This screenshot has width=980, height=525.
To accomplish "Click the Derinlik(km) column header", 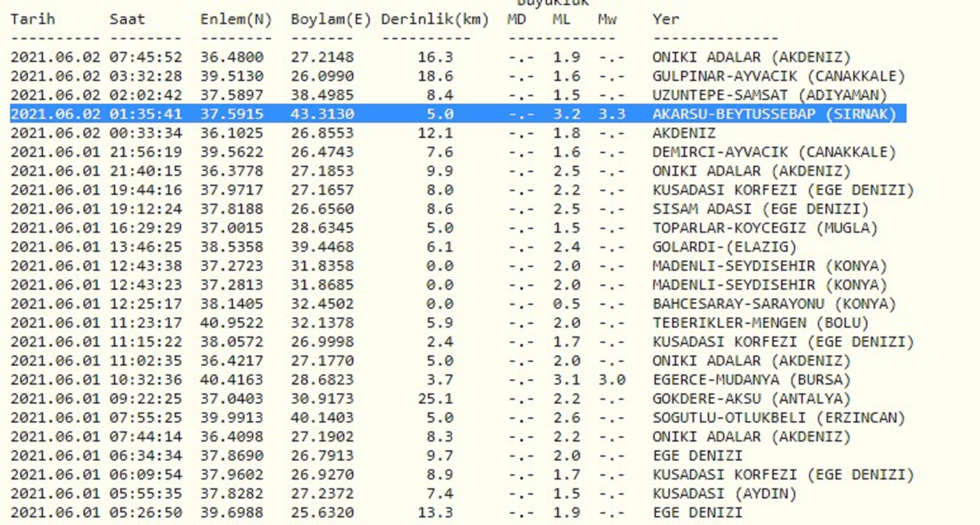I will pyautogui.click(x=435, y=19).
